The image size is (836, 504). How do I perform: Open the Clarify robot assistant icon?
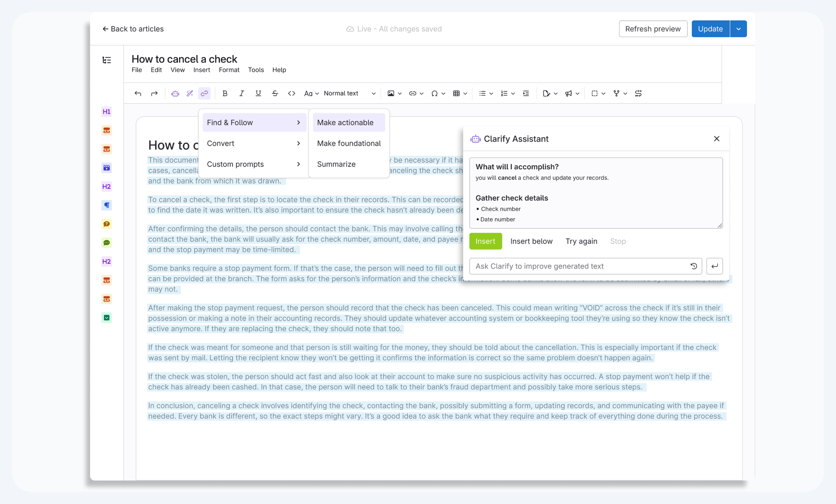(x=175, y=93)
